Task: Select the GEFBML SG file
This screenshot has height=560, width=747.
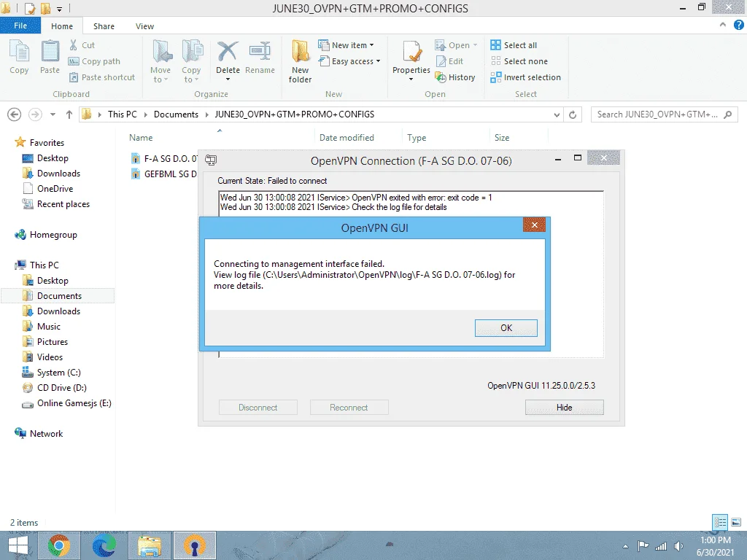Action: 164,174
